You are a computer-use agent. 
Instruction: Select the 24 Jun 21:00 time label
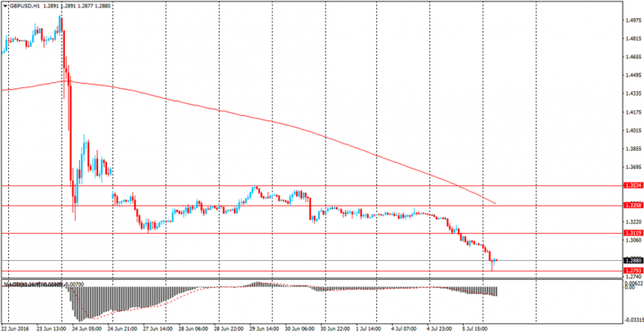122,329
